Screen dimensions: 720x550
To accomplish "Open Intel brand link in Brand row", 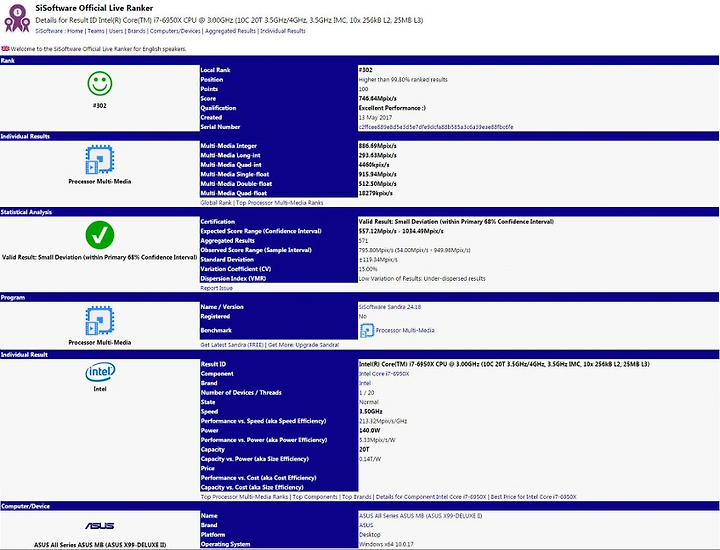I will click(365, 383).
